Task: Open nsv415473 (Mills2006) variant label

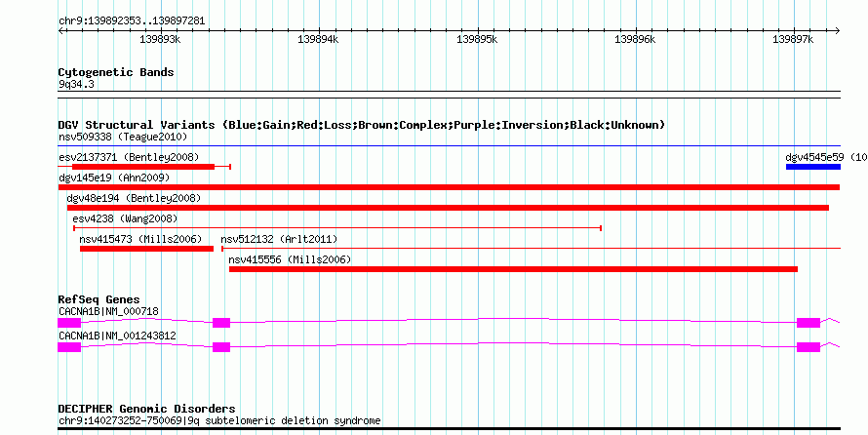Action: 140,239
